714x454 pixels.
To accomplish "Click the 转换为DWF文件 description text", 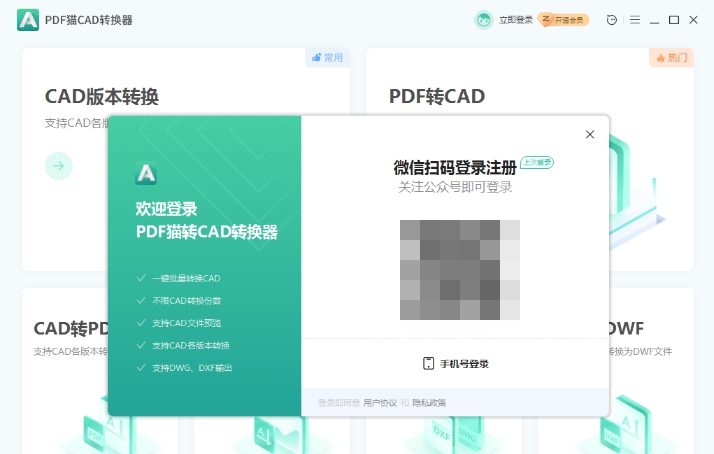I will pos(641,352).
